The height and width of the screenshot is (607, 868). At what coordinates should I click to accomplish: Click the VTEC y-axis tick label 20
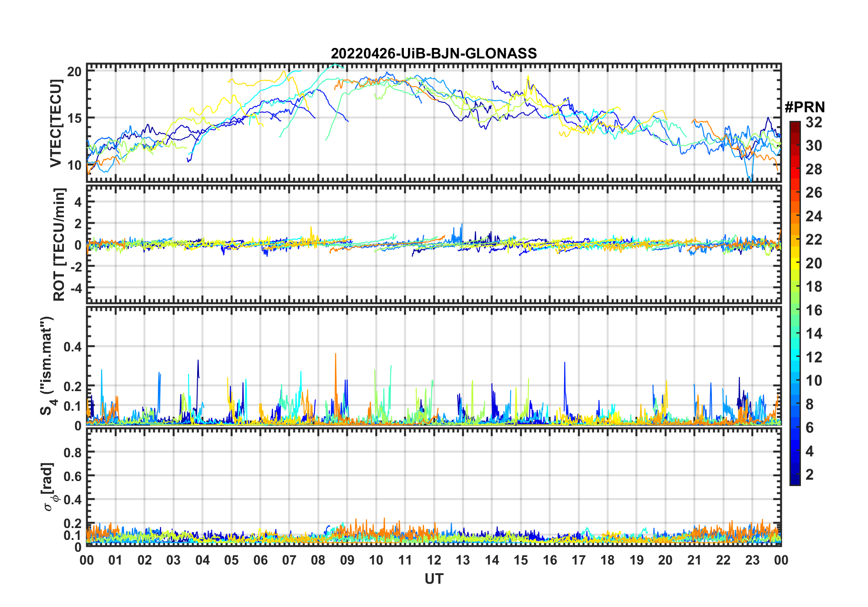pos(74,71)
